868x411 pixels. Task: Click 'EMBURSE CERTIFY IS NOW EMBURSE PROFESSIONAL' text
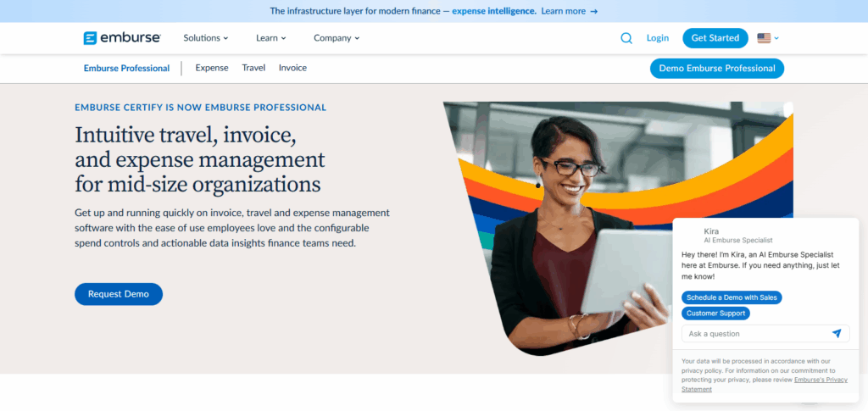200,108
